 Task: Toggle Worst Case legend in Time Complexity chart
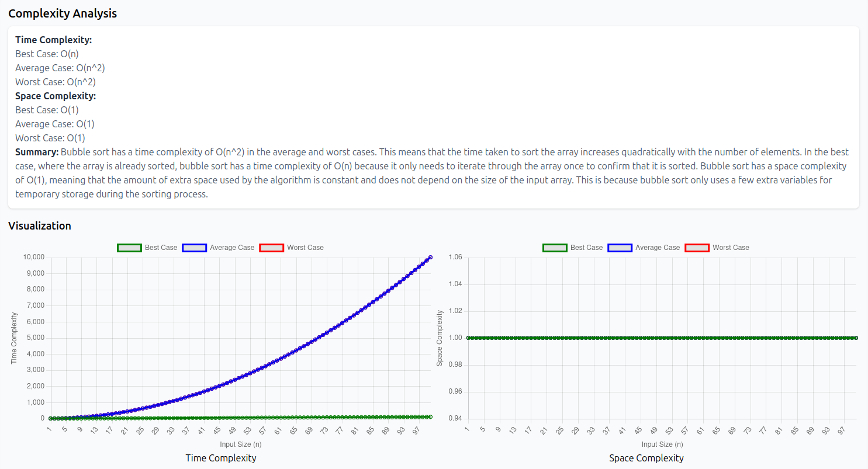292,248
